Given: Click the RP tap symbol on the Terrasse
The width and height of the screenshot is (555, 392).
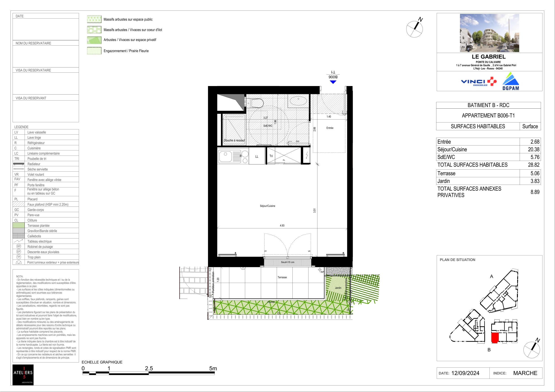Looking at the screenshot, I should [320, 270].
